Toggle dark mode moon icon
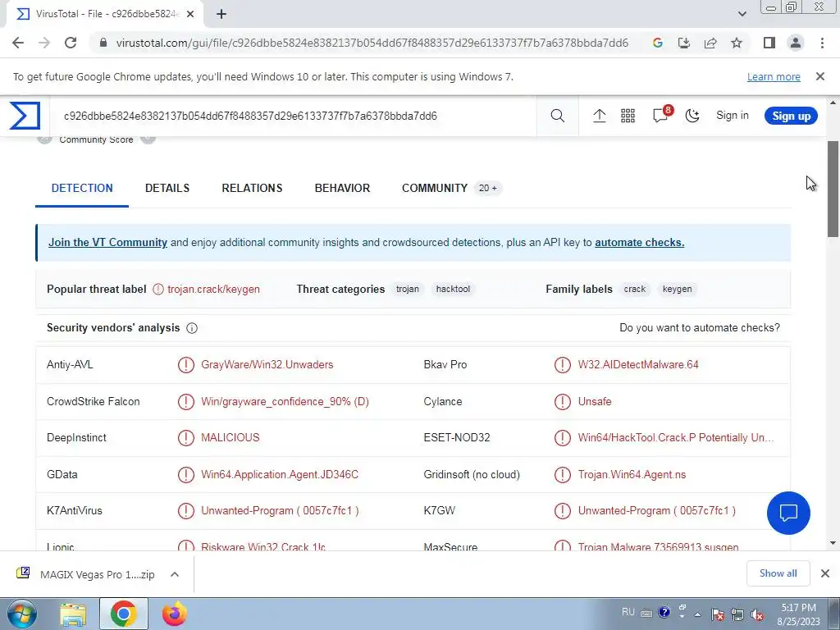The height and width of the screenshot is (630, 840). click(x=692, y=116)
